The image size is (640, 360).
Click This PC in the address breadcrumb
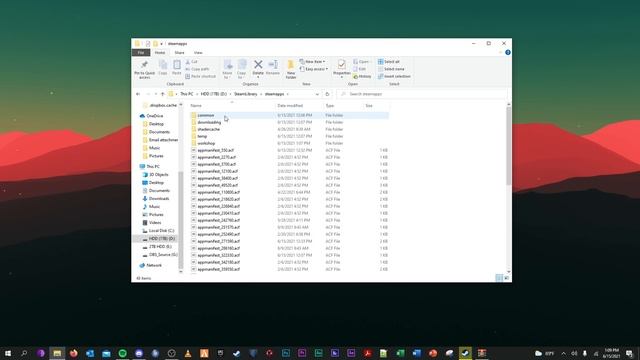pyautogui.click(x=187, y=94)
